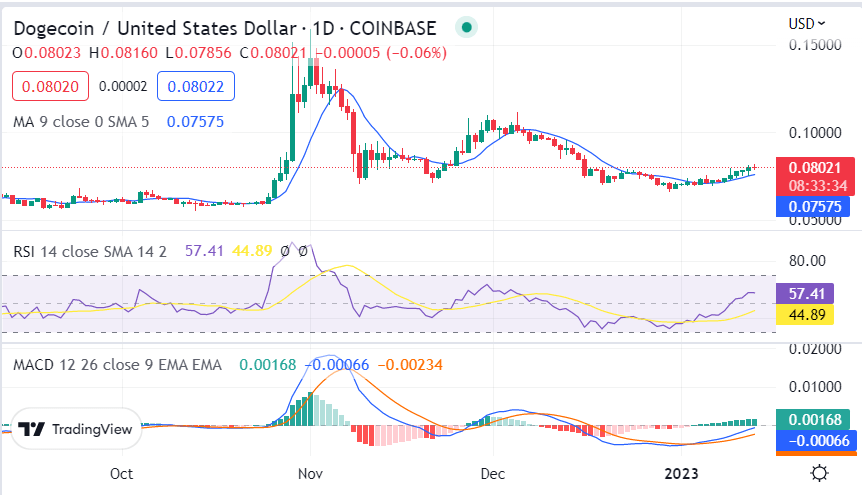This screenshot has height=495, width=862.
Task: Click the blue 0.07575 label on price axis
Action: coord(819,207)
